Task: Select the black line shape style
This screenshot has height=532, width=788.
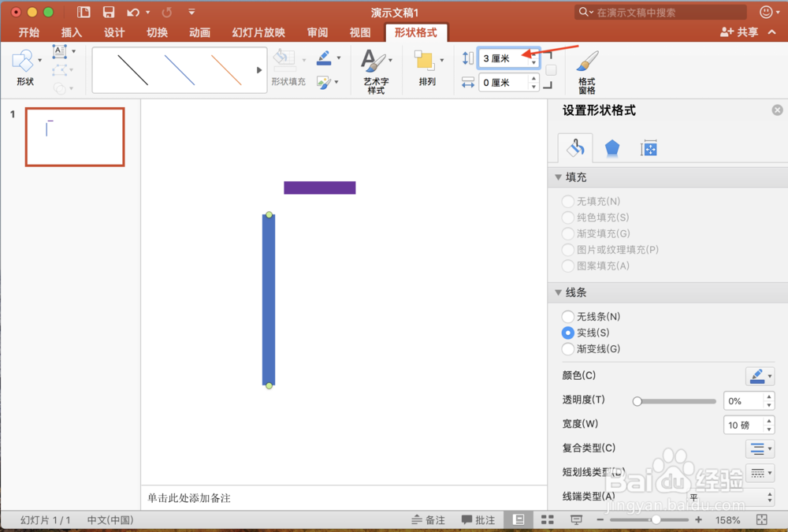Action: click(x=132, y=70)
